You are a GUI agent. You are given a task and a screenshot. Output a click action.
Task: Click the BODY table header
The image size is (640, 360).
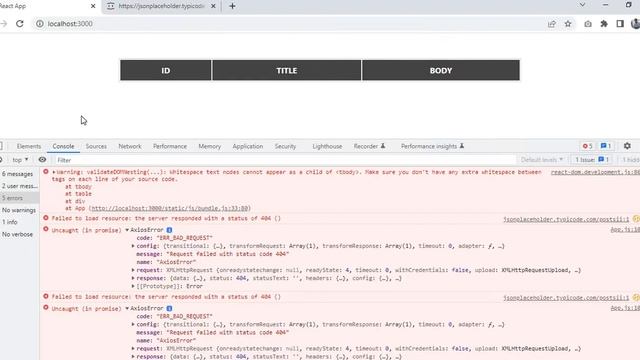(441, 71)
